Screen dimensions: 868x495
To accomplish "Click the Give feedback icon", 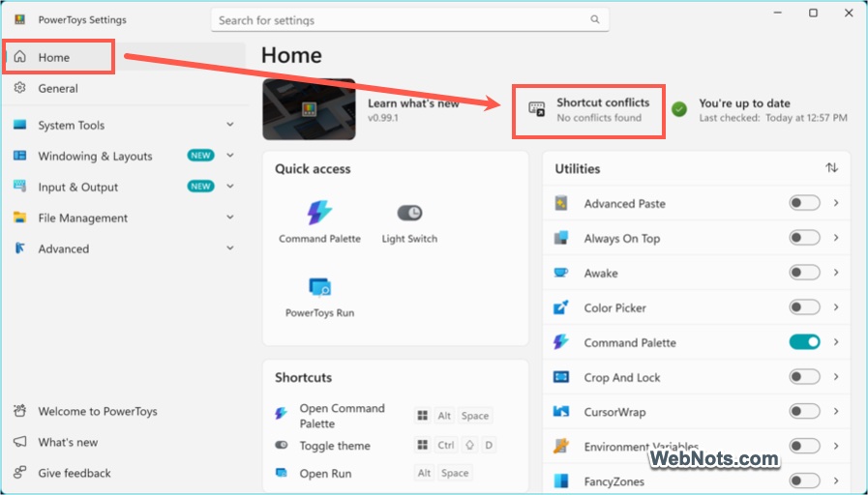I will click(20, 473).
